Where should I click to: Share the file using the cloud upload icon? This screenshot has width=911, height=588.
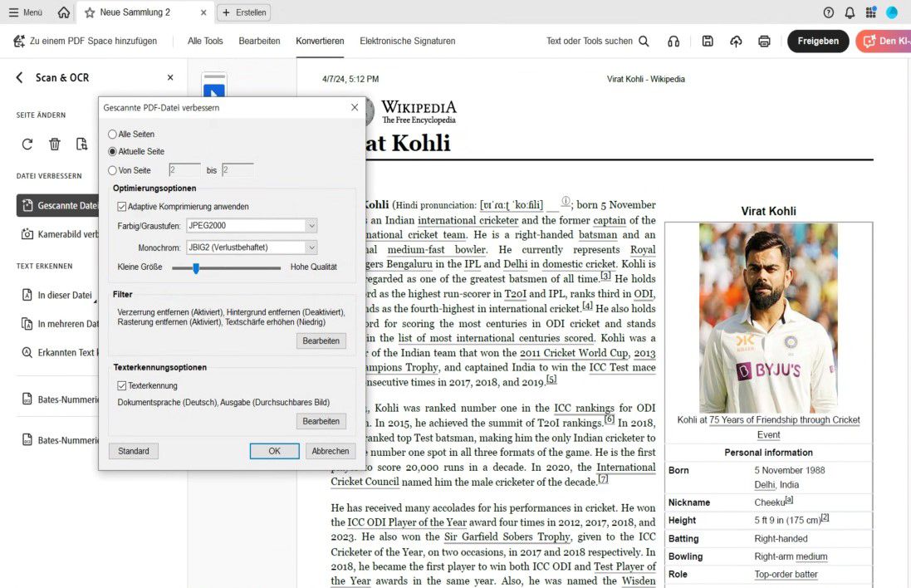coord(736,40)
